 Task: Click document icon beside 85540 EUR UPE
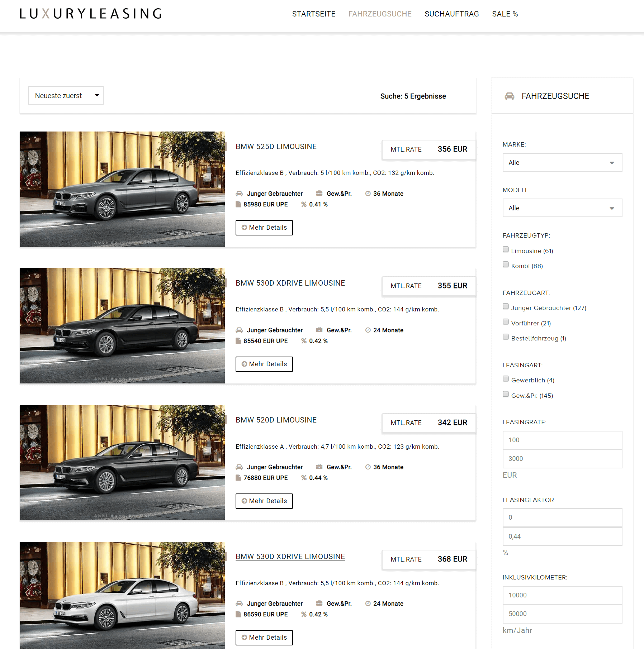[x=238, y=341]
